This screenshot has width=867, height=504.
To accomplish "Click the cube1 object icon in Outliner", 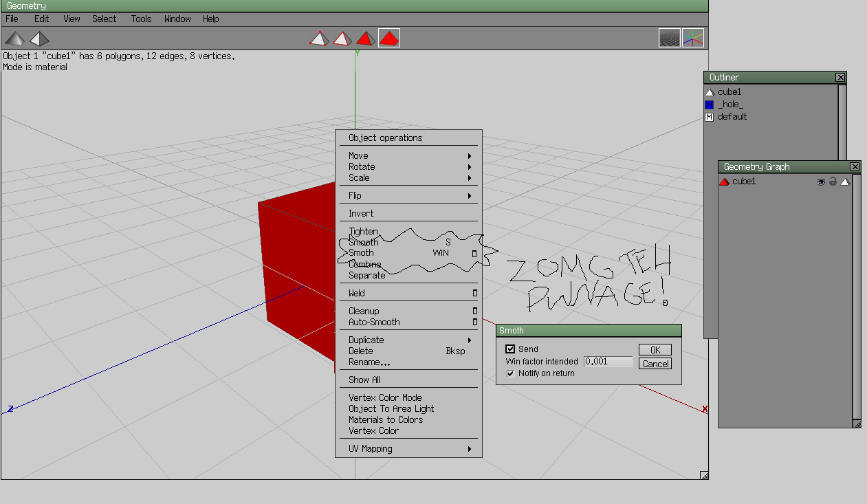I will [710, 92].
